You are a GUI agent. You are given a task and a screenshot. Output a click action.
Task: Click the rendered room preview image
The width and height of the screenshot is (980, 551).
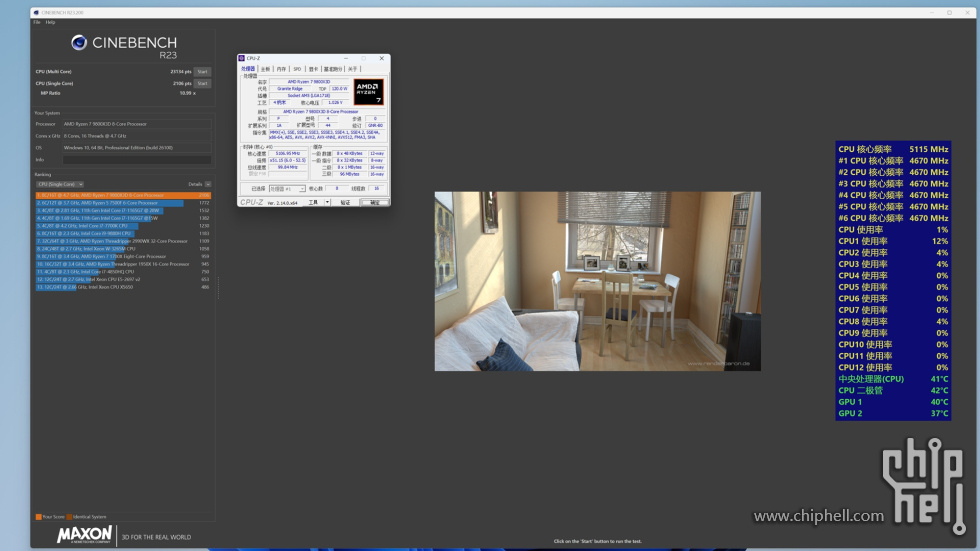pyautogui.click(x=598, y=281)
